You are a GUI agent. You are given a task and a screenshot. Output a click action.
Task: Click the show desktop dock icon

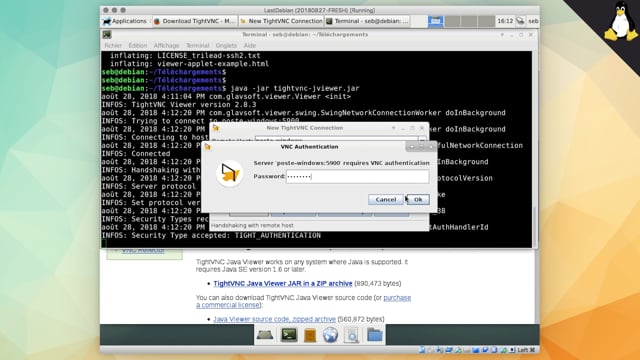pos(265,335)
